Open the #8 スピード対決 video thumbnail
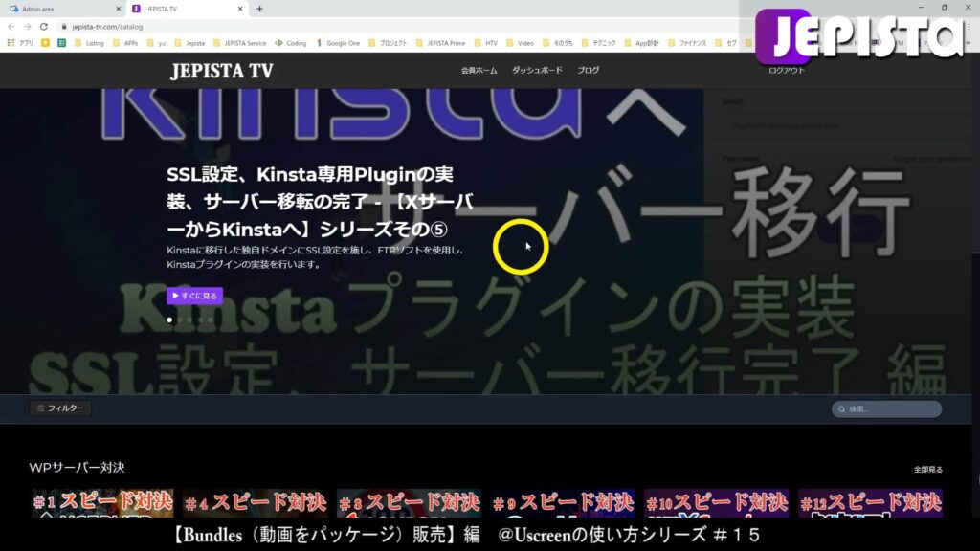Screen dimensions: 980x551 [409, 503]
